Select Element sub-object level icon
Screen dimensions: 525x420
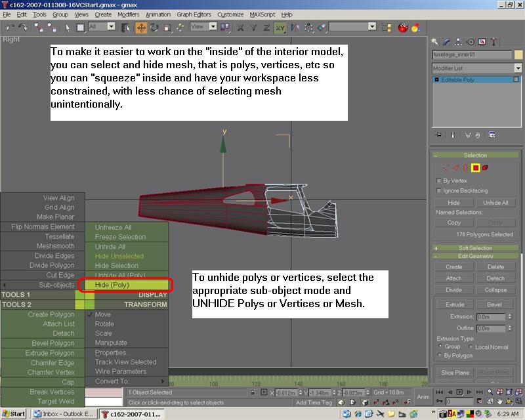(485, 167)
